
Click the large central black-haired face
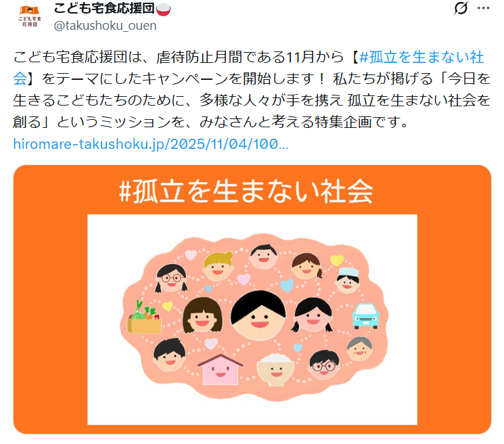[x=258, y=315]
